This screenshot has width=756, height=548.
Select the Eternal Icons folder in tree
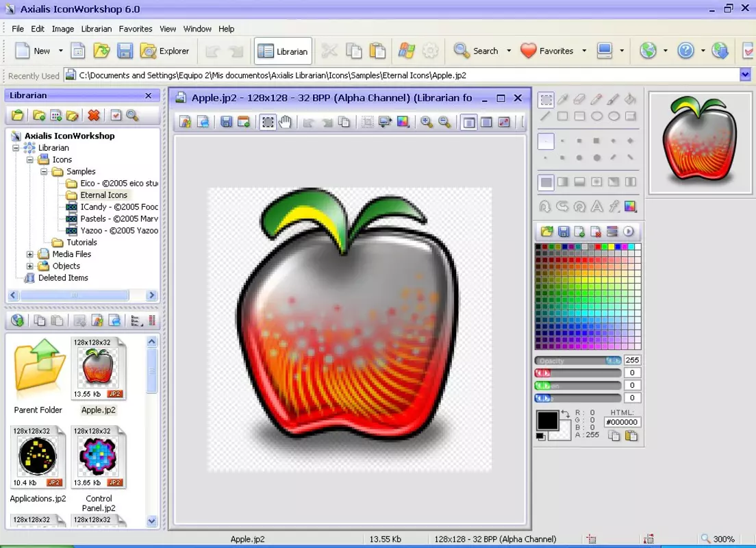pos(103,195)
